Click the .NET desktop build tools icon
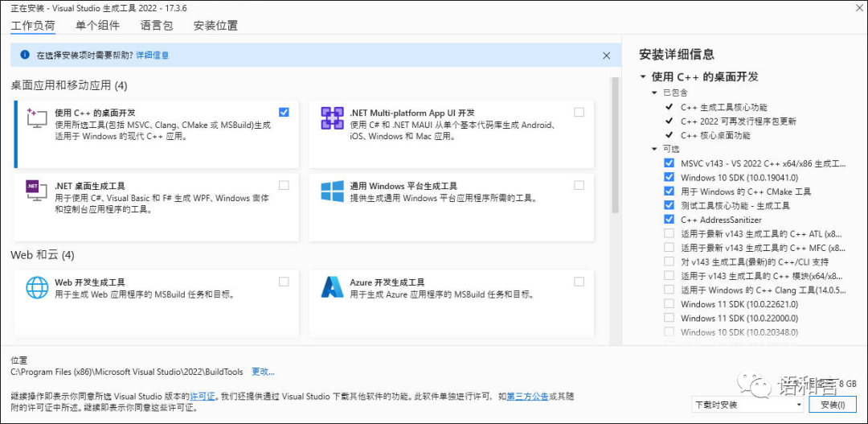 click(37, 191)
